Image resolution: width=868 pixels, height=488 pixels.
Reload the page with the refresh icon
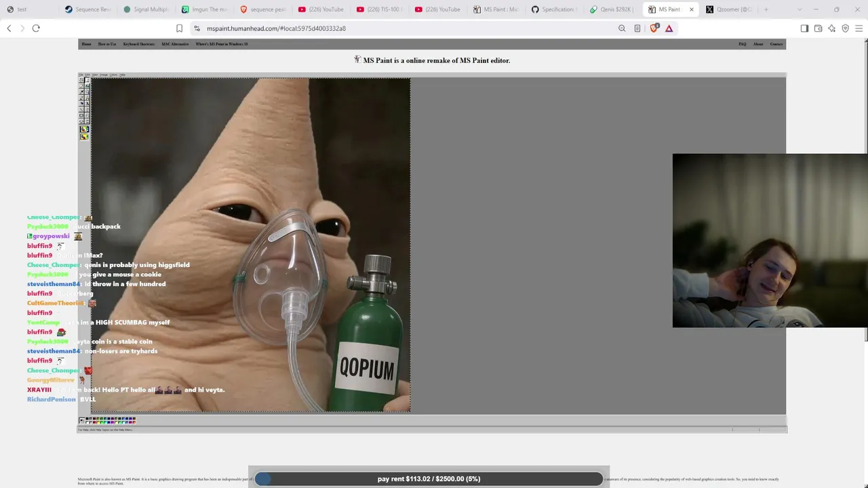click(36, 28)
